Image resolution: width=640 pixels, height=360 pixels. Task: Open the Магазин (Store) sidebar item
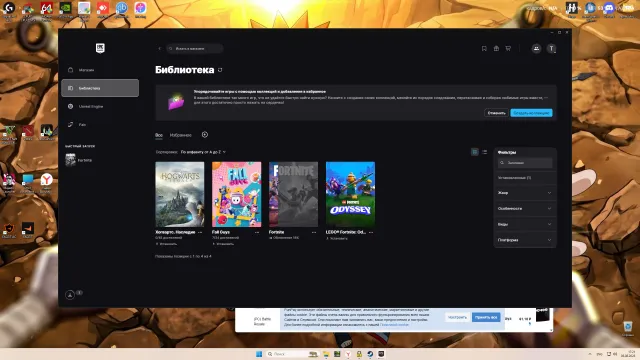click(x=100, y=70)
